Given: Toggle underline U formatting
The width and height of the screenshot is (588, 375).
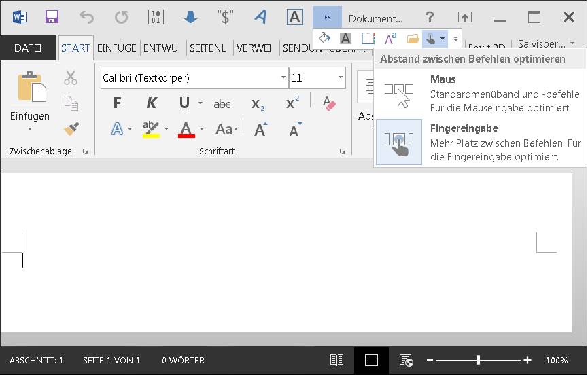Looking at the screenshot, I should [x=184, y=103].
